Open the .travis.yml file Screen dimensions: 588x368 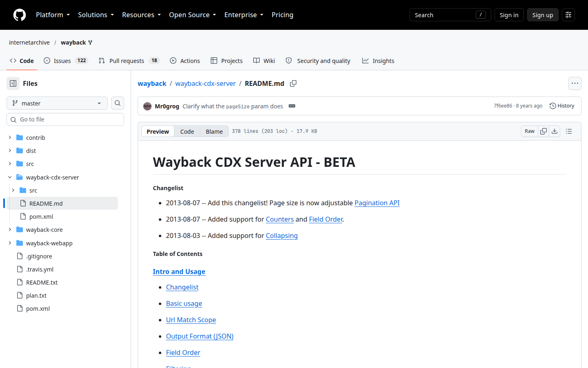click(40, 269)
